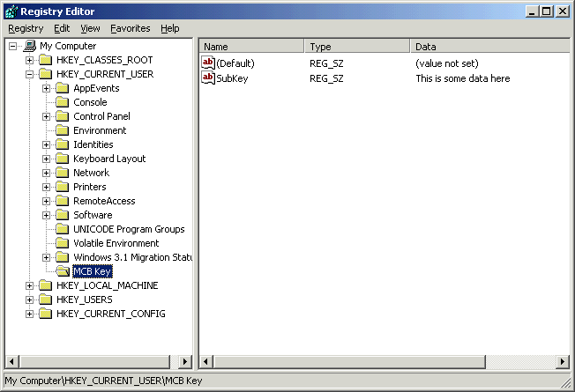Screen dimensions: 575x392
Task: Select the HKEY_LOCAL_MACHINE label
Action: click(x=107, y=285)
